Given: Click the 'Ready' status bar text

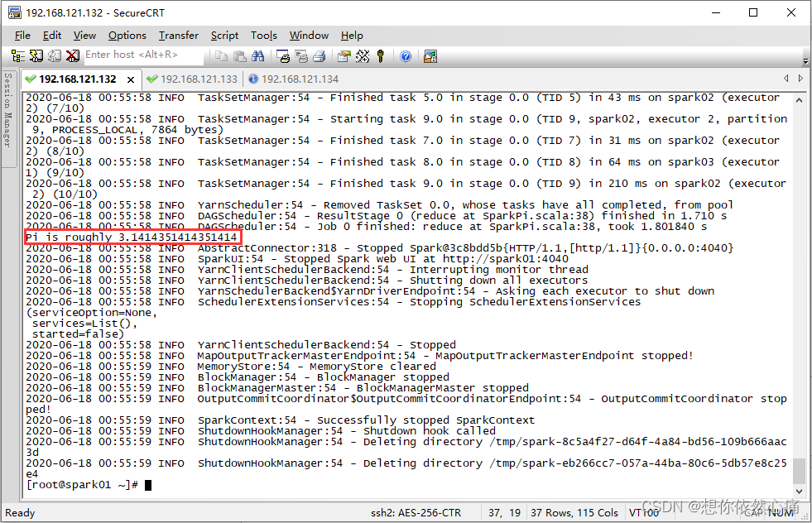Looking at the screenshot, I should [20, 512].
